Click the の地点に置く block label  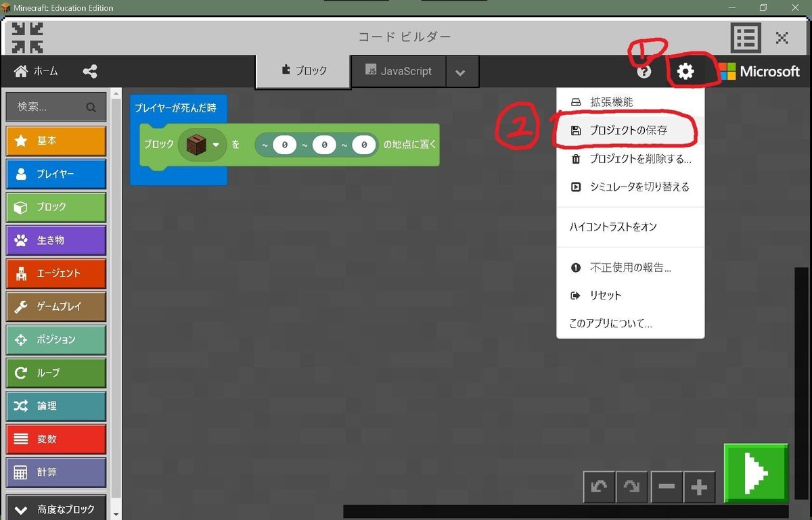[x=409, y=144]
